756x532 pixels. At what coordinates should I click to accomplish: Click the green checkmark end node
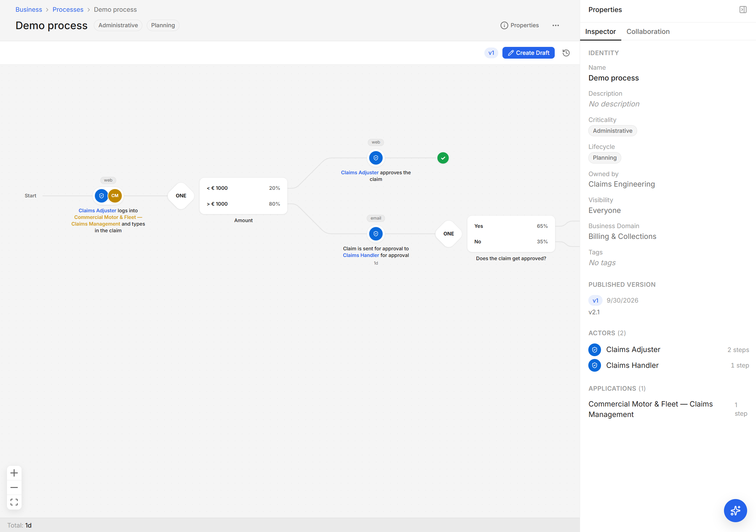[x=443, y=158]
